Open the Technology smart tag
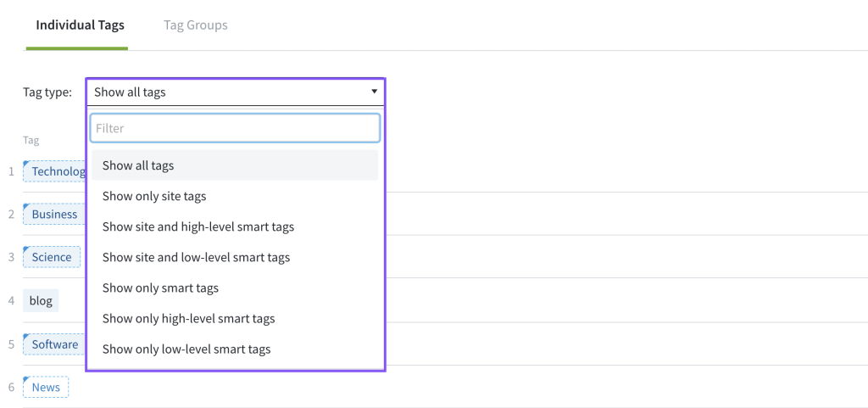 click(x=55, y=171)
